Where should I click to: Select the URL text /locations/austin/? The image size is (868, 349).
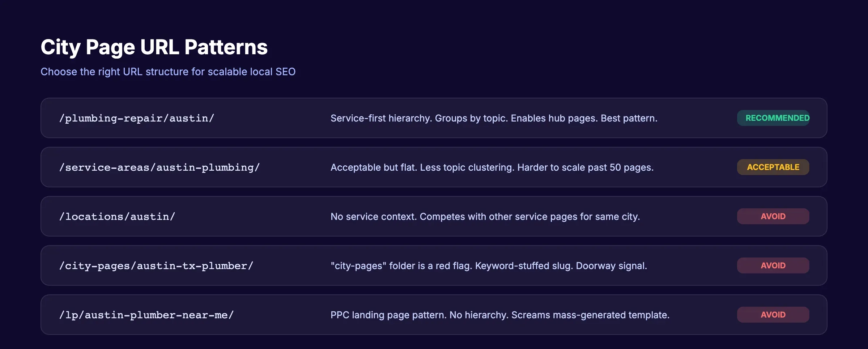(117, 217)
